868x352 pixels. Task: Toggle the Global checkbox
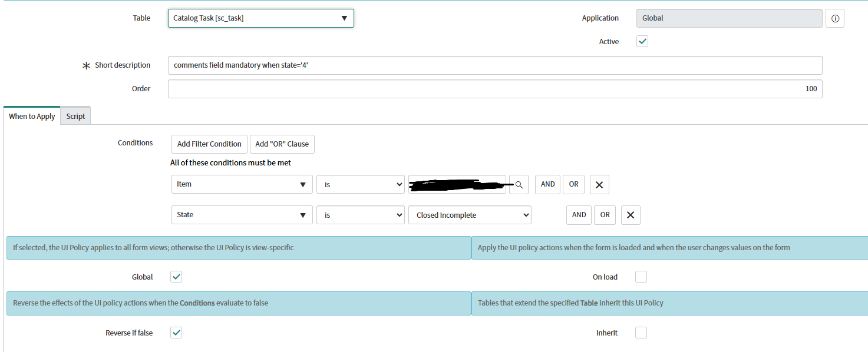click(176, 277)
